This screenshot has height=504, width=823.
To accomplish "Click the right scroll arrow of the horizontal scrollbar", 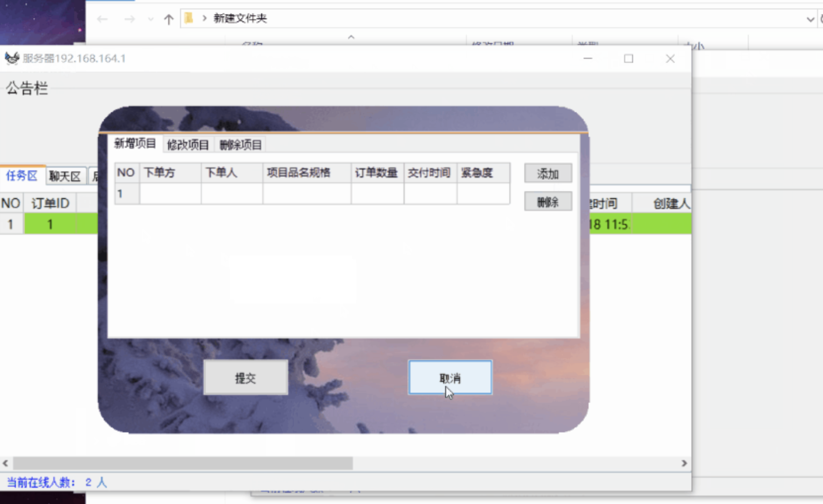I will click(685, 463).
